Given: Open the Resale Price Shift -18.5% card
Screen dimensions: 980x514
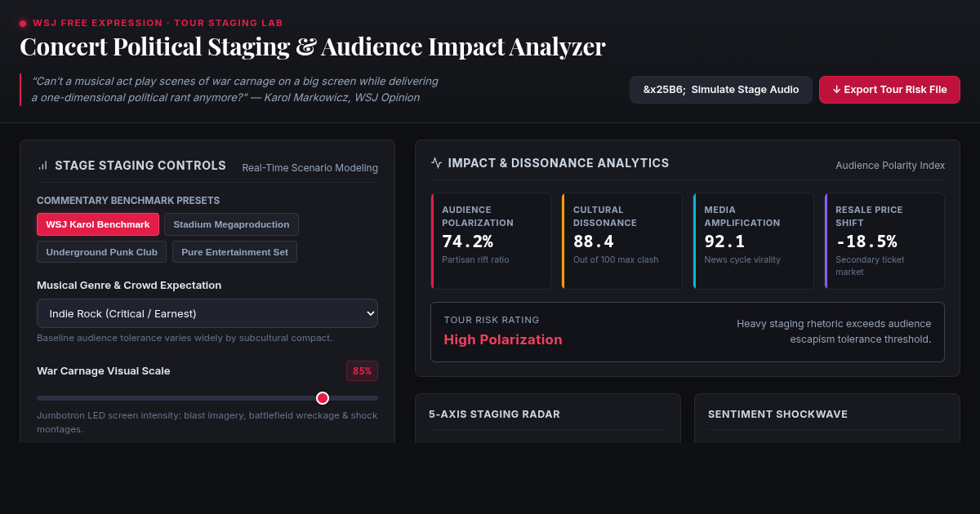Looking at the screenshot, I should [x=884, y=241].
